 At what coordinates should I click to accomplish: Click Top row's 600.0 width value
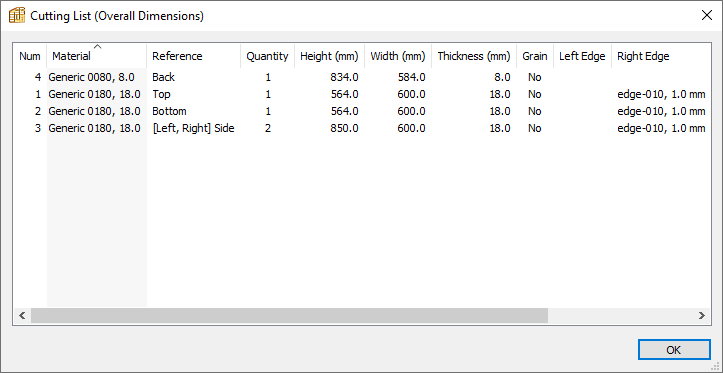[411, 95]
